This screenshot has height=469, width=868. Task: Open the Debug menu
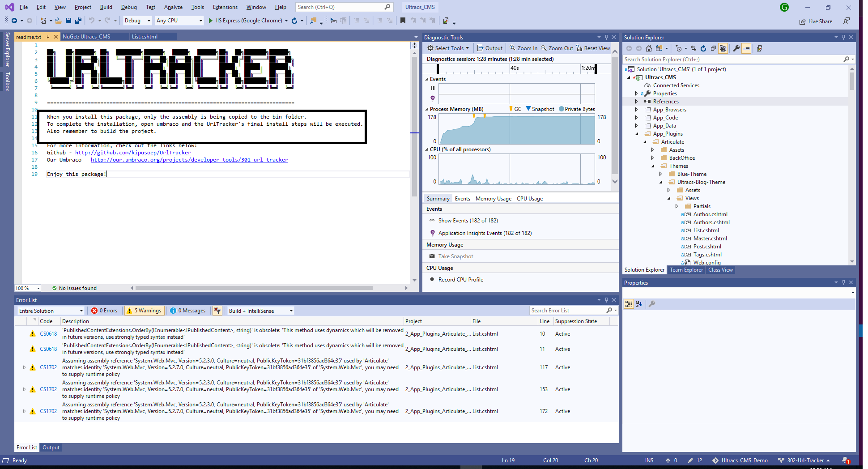(129, 7)
